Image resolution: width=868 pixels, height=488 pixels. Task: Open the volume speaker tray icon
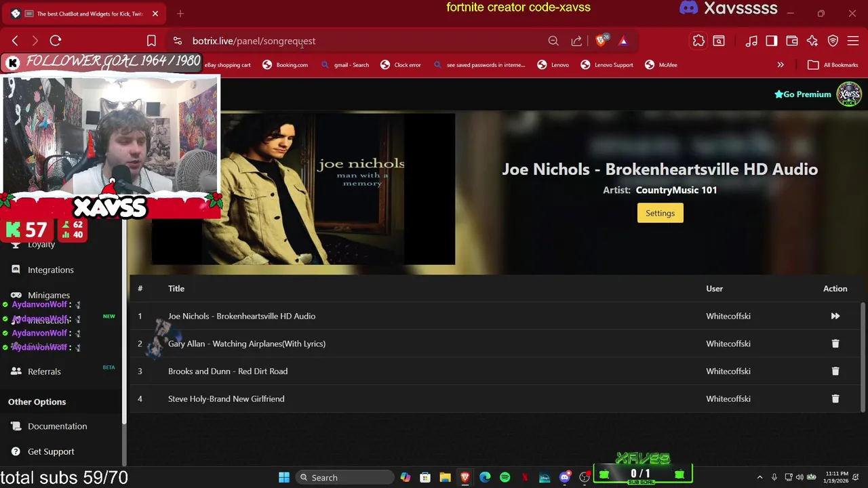pos(800,477)
